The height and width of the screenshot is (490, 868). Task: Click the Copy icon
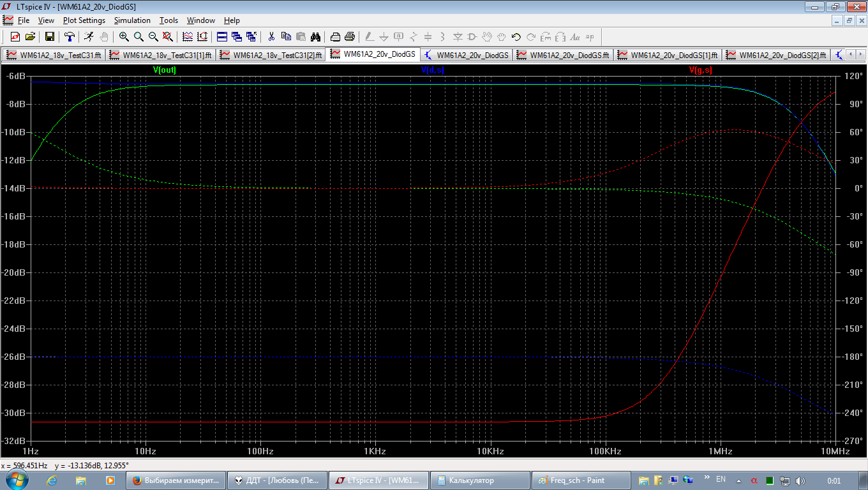click(x=286, y=36)
